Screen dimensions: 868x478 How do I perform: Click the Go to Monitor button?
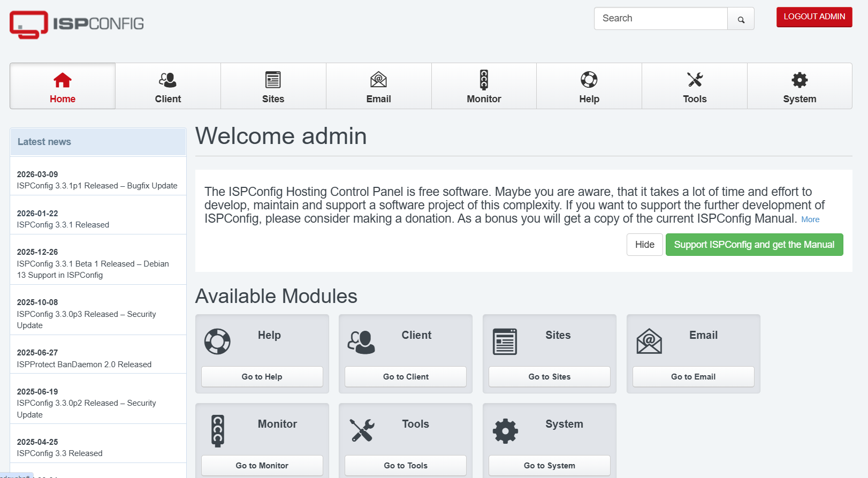coord(262,466)
